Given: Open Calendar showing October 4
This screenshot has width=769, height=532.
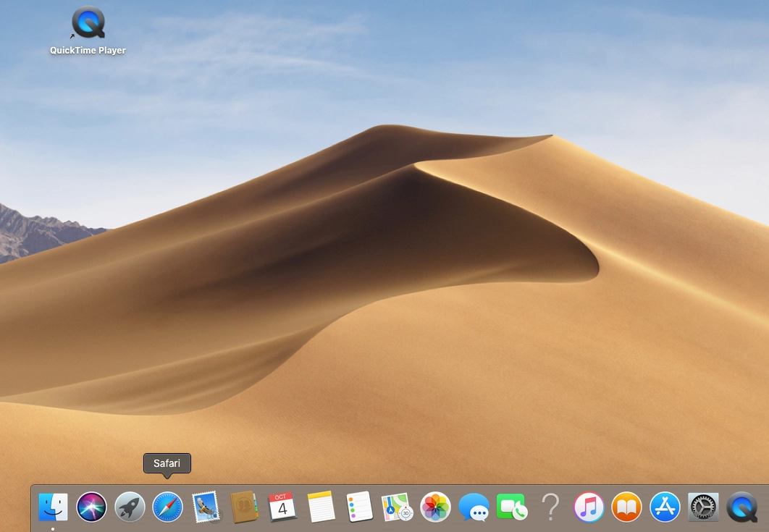Looking at the screenshot, I should click(x=282, y=507).
